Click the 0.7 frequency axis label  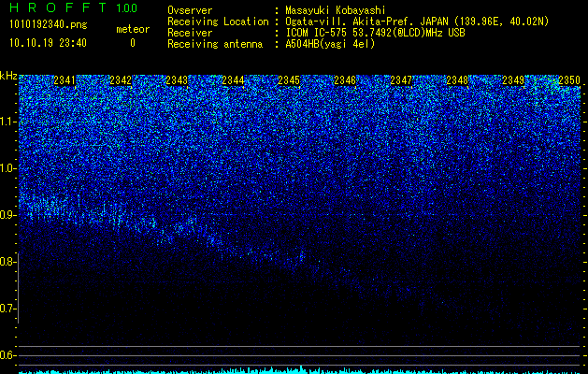8,309
